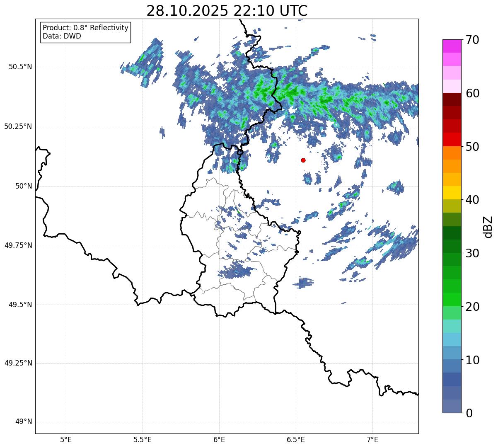The image size is (498, 448).
Task: Click the latitude label "49°N"
Action: pyautogui.click(x=24, y=422)
